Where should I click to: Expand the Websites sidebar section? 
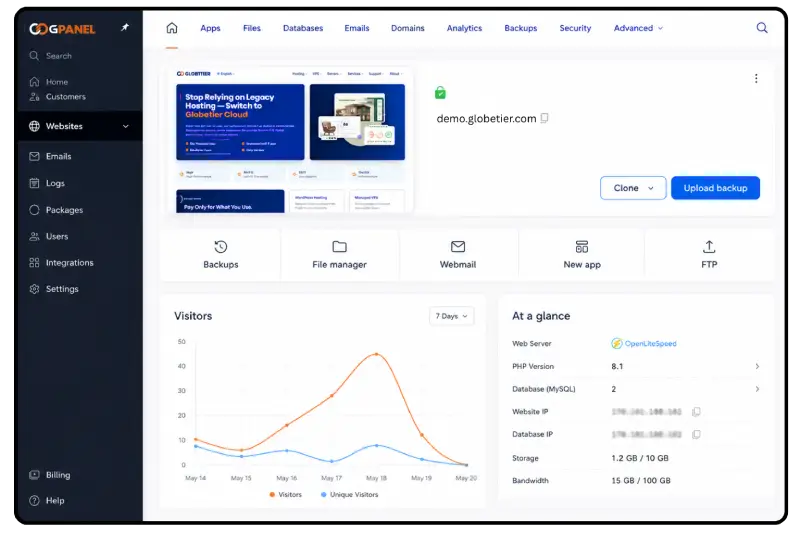80,126
